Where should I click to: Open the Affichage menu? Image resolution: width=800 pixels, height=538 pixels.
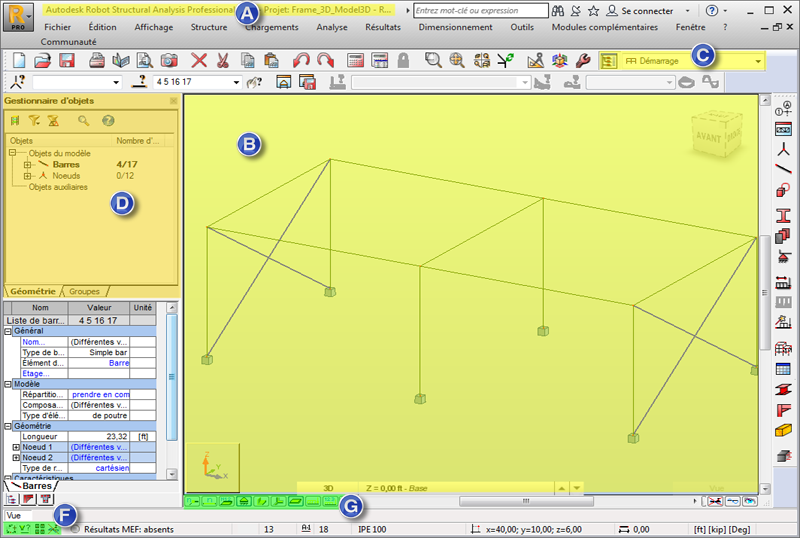point(154,27)
